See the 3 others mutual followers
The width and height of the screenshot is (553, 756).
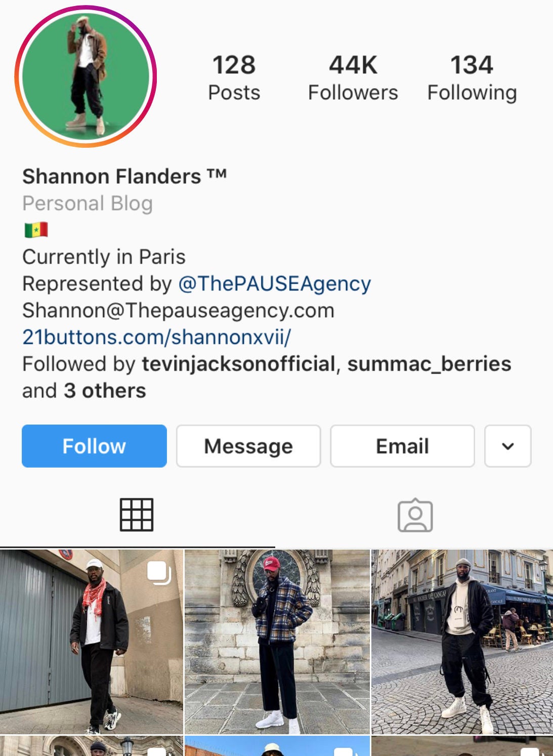[x=105, y=391]
